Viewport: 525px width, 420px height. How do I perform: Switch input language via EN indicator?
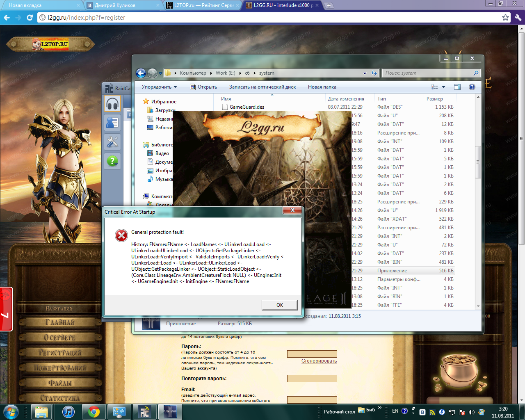point(395,411)
